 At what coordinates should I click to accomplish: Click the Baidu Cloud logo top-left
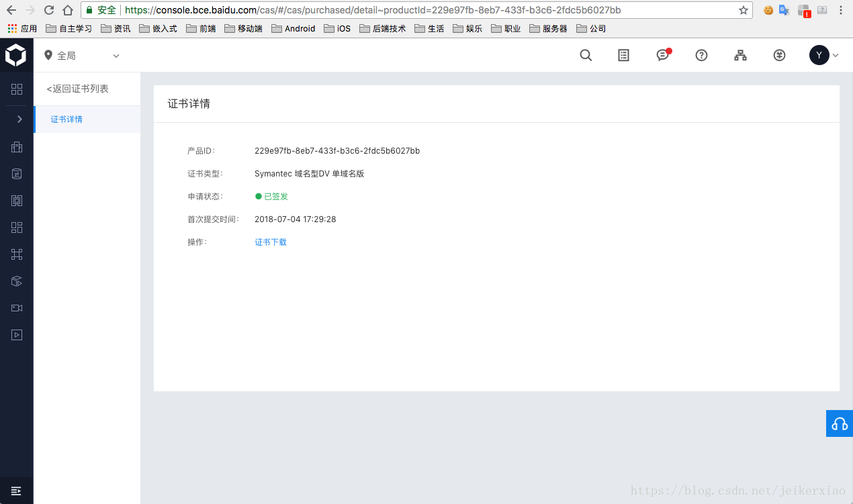coord(16,55)
